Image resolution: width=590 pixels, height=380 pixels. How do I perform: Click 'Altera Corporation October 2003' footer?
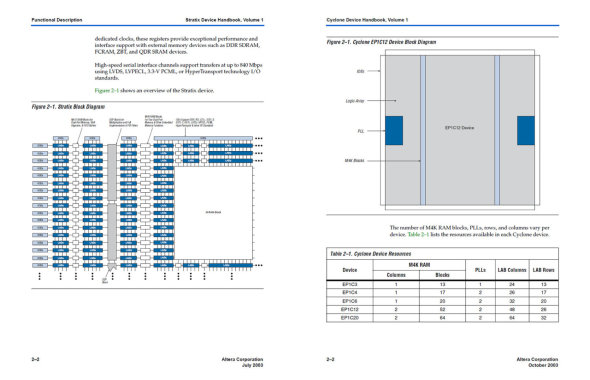(x=537, y=362)
